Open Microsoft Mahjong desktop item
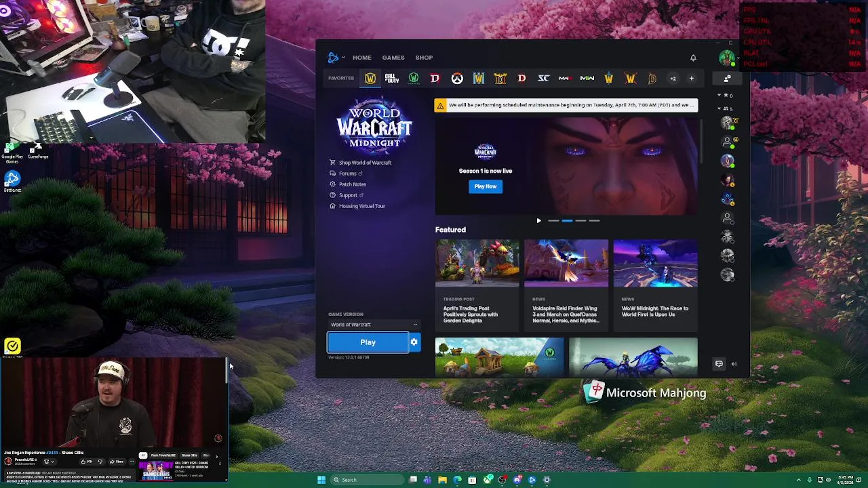The image size is (868, 488). tap(646, 392)
